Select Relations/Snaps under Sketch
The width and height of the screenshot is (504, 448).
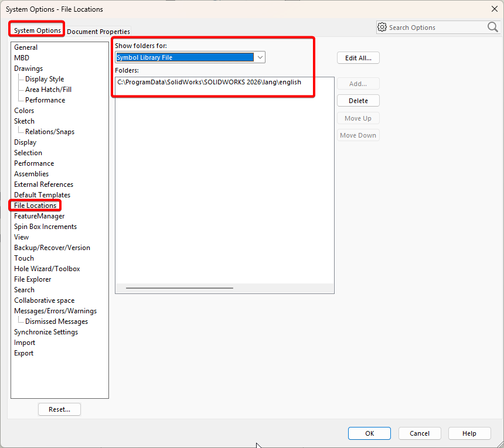[50, 132]
